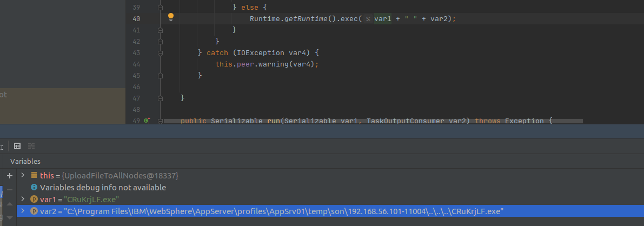Click the 'run' method name on line 49
Viewport: 644px width, 226px height.
(x=273, y=121)
